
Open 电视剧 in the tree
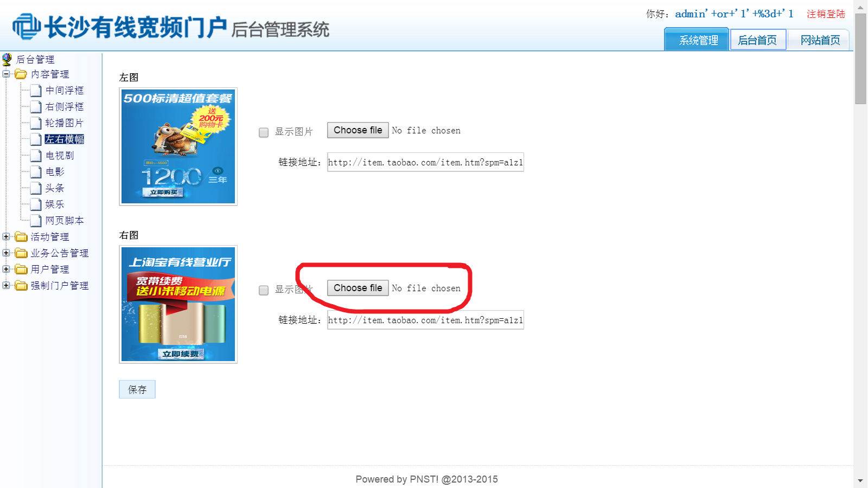click(x=60, y=156)
